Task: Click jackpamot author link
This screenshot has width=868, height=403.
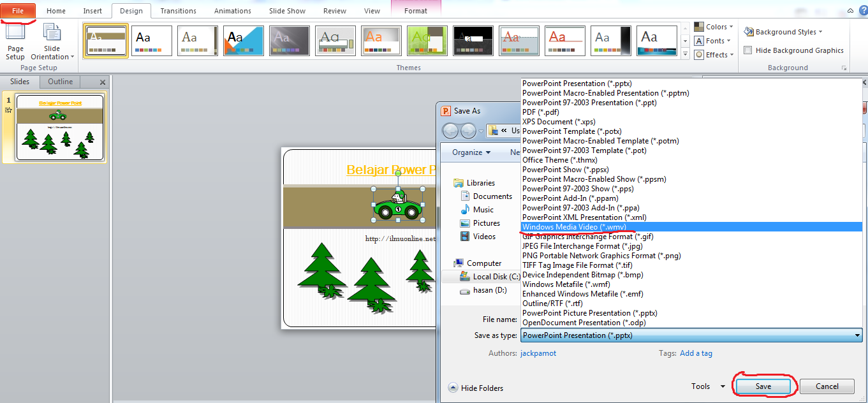Action: (x=538, y=353)
